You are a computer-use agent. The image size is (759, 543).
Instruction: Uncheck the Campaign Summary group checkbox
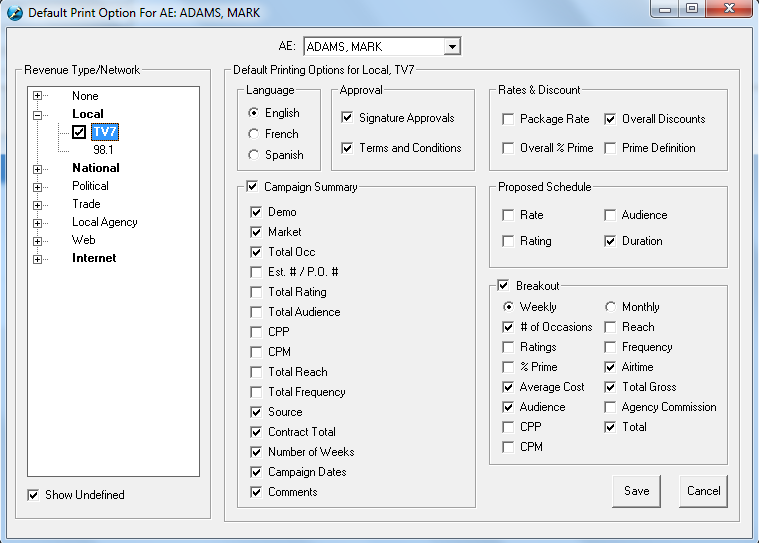(x=254, y=186)
